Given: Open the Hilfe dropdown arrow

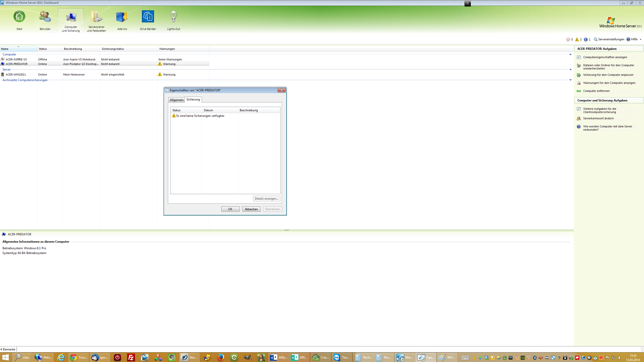Looking at the screenshot, I should (x=641, y=39).
